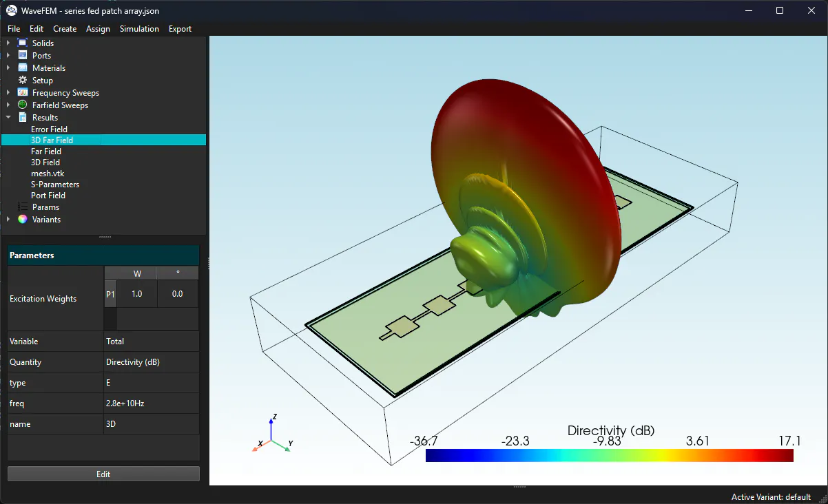Click the P1 weight value 1.0 cell
Viewport: 828px width, 504px height.
tap(136, 293)
